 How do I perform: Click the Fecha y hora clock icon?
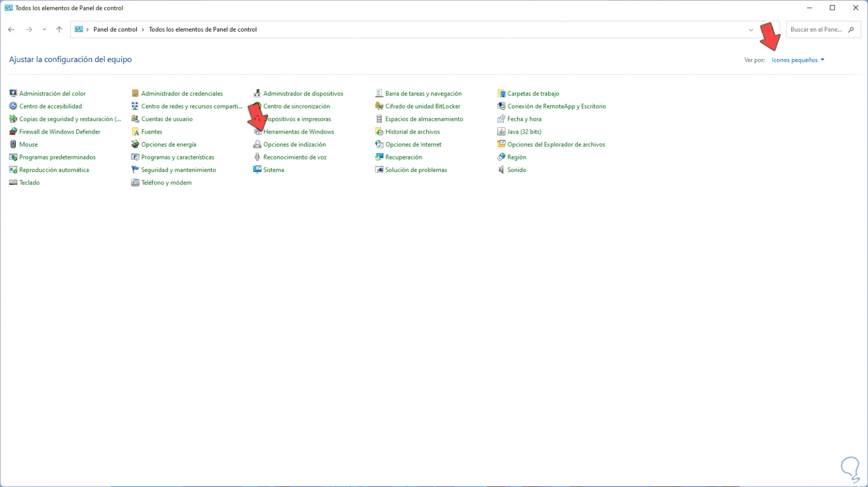tap(501, 119)
